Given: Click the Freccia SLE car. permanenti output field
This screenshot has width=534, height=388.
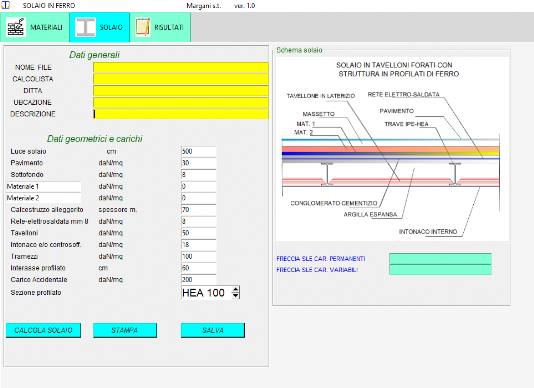Looking at the screenshot, I should pos(440,259).
